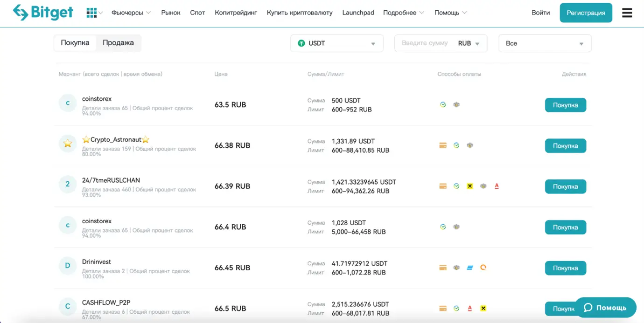Click the Tinkoff crest icon in the 66.4 RUB row
Image resolution: width=644 pixels, height=323 pixels.
click(456, 227)
